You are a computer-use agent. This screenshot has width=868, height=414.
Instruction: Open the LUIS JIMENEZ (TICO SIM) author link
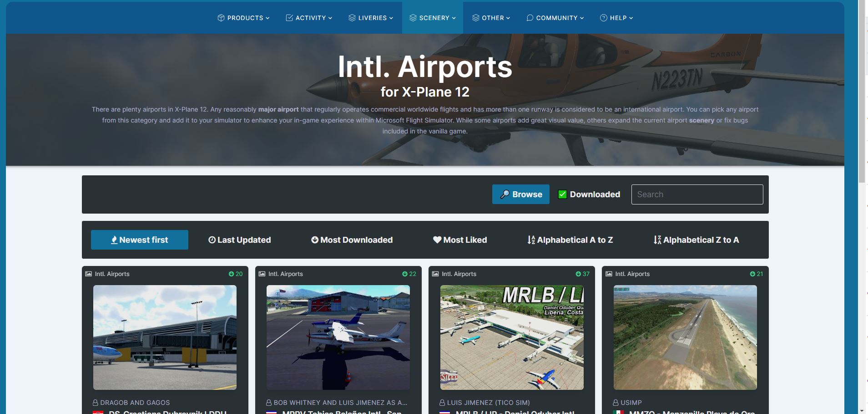point(489,403)
